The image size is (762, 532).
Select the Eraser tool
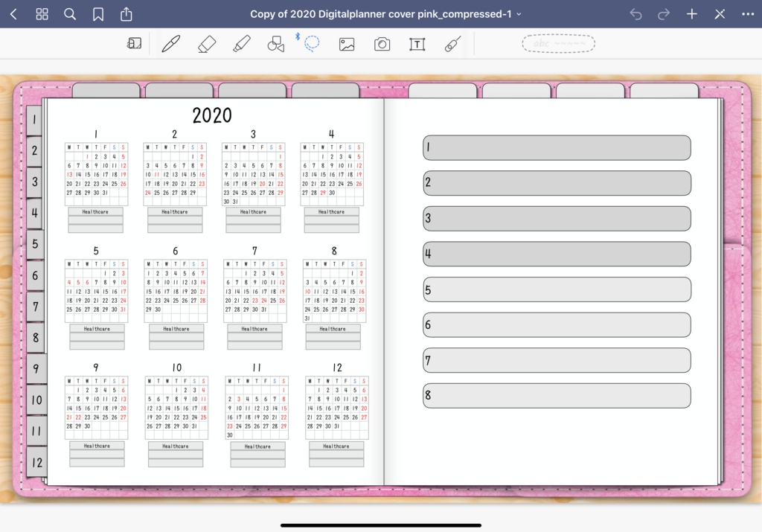207,43
